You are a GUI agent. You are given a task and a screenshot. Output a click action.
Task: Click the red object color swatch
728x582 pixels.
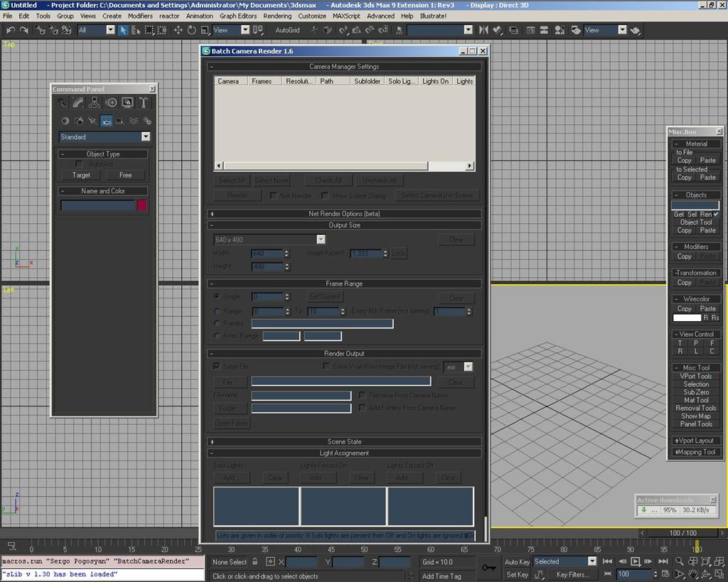142,205
